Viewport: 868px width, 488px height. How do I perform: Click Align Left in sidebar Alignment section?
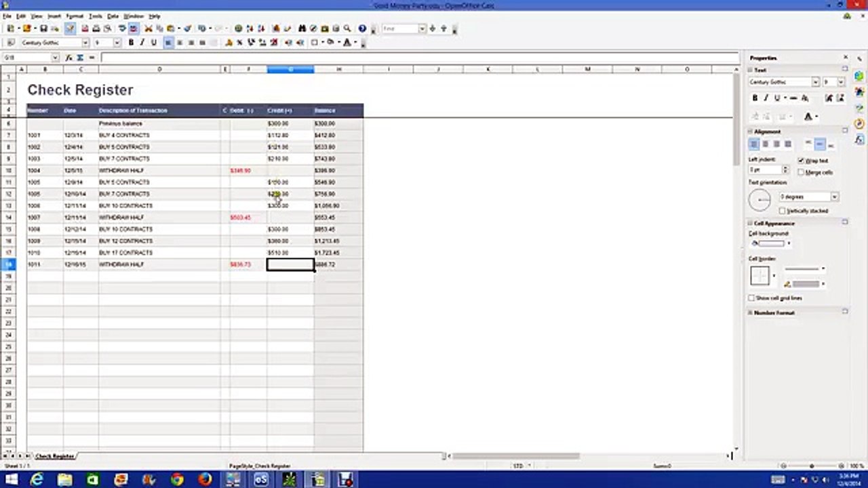(x=754, y=144)
